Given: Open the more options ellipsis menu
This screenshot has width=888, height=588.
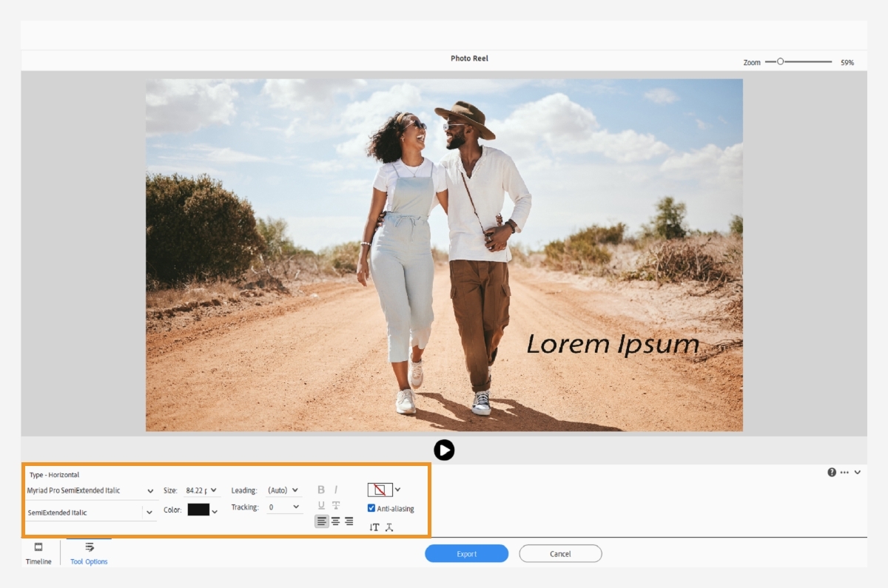Looking at the screenshot, I should (x=844, y=473).
